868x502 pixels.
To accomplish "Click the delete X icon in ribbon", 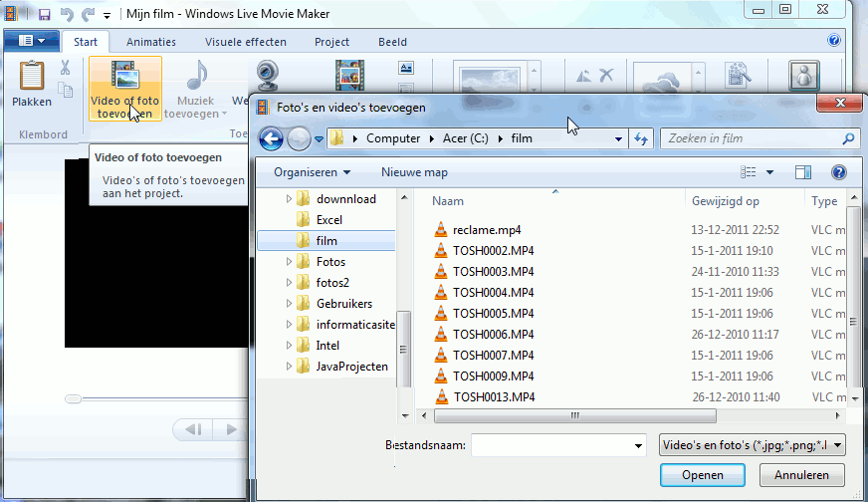I will pyautogui.click(x=607, y=75).
